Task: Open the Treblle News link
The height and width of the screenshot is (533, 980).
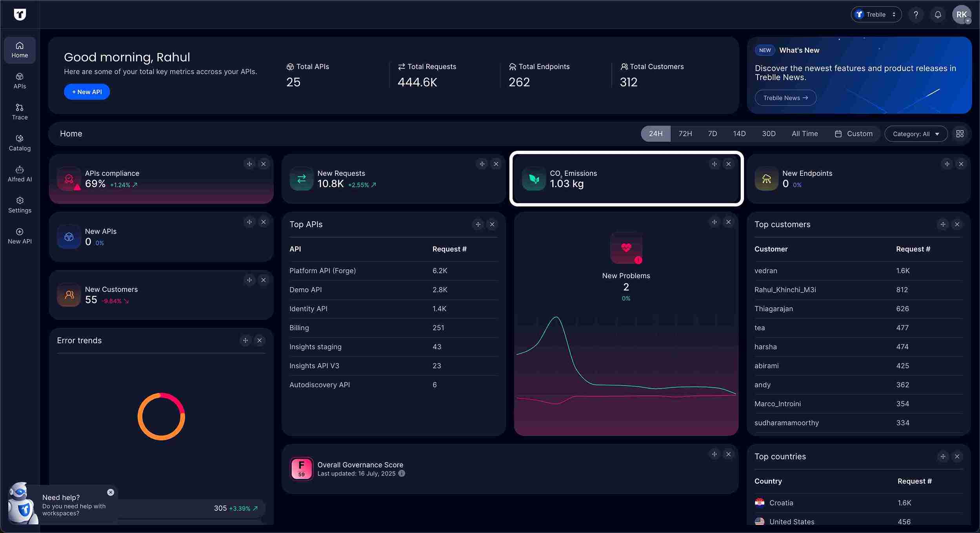Action: [785, 98]
